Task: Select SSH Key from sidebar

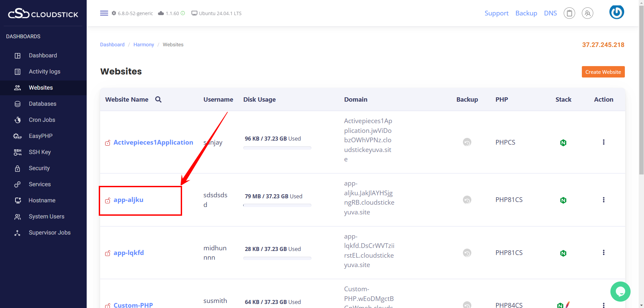Action: (x=40, y=152)
